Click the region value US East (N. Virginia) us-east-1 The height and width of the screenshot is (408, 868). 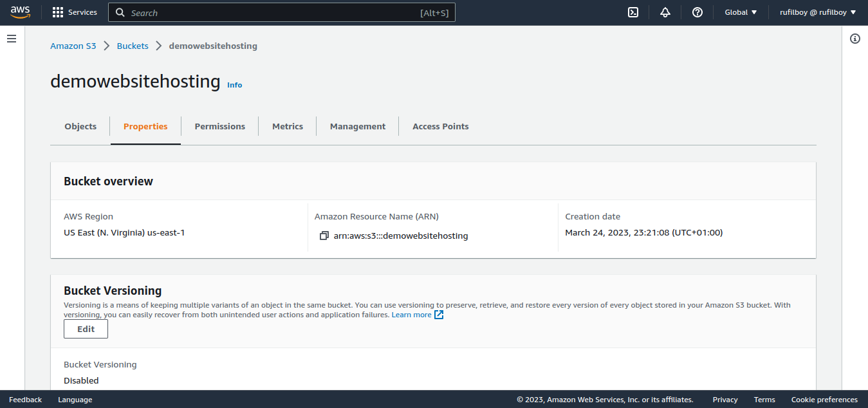point(124,232)
